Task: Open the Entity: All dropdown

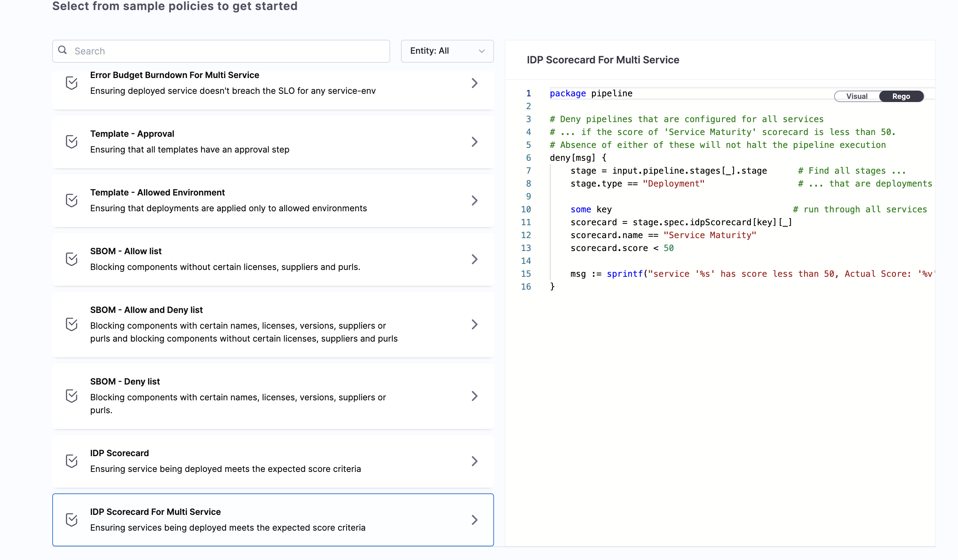Action: tap(447, 51)
